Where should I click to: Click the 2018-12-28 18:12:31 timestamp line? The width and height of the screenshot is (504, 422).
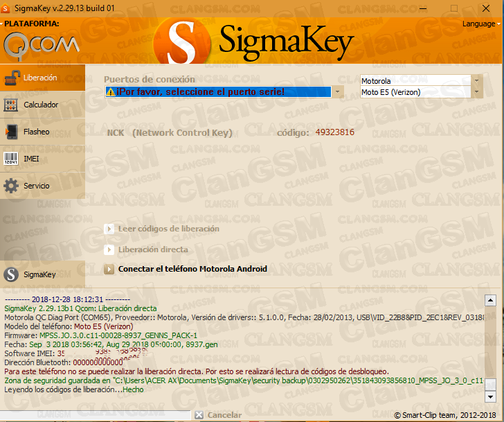tap(67, 299)
